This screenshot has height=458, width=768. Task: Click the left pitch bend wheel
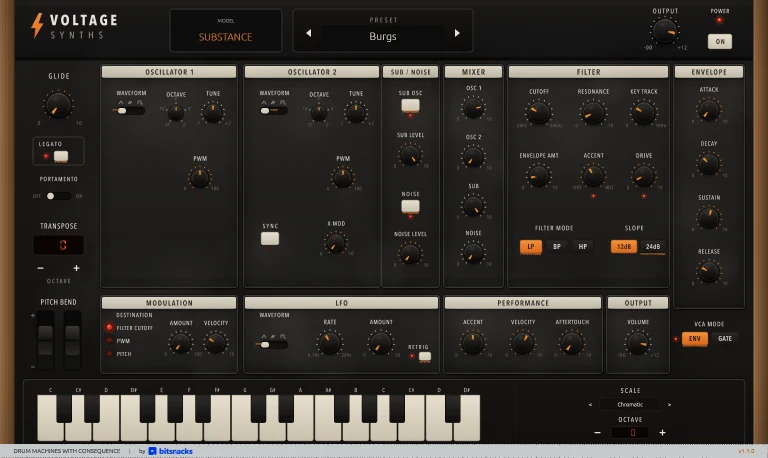tap(45, 340)
